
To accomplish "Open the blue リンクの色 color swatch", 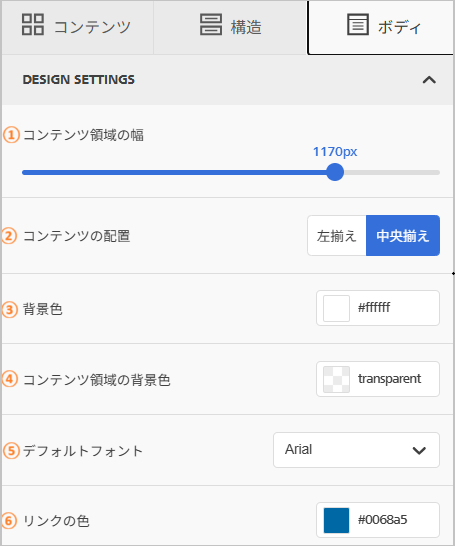I will click(336, 520).
